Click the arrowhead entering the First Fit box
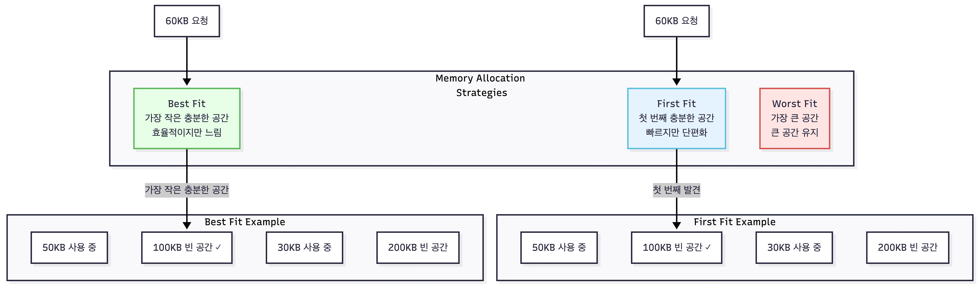 click(x=676, y=82)
